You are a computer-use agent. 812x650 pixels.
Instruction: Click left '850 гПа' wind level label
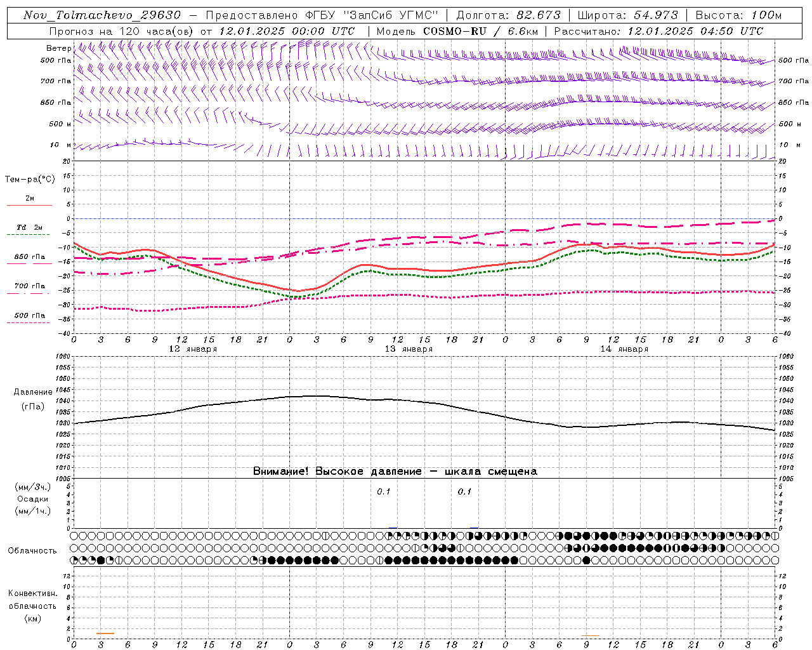coord(56,102)
